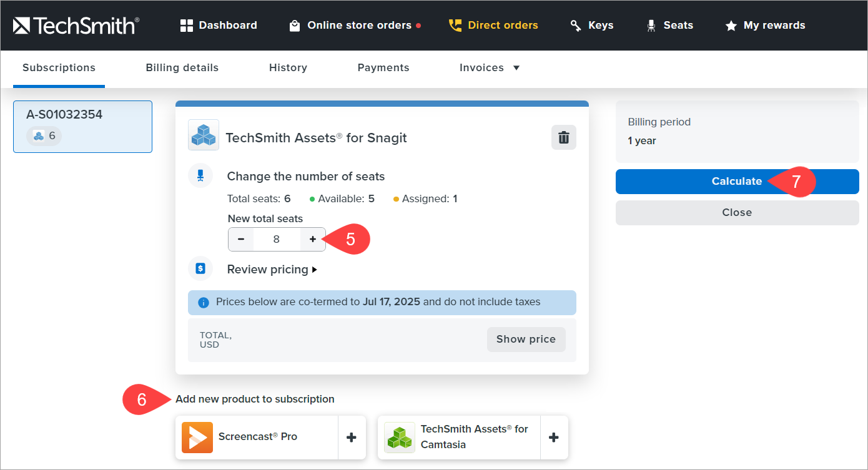
Task: Open the Dashboard menu item
Action: click(219, 26)
